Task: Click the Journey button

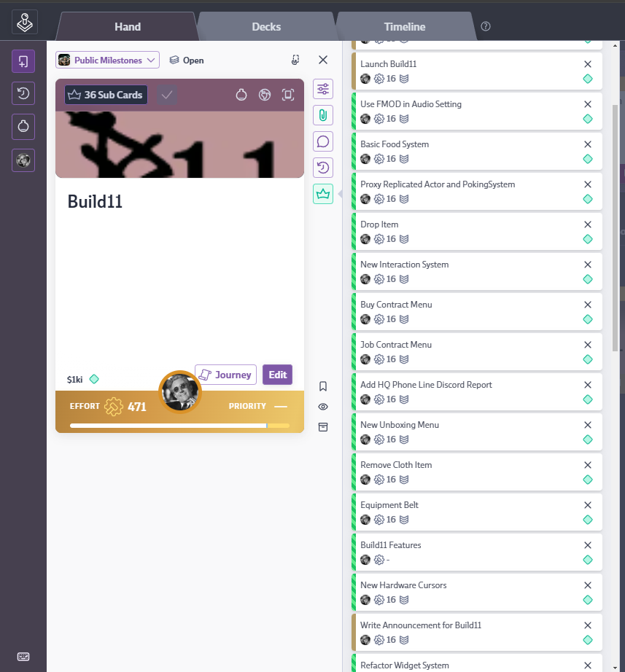Action: [x=225, y=375]
